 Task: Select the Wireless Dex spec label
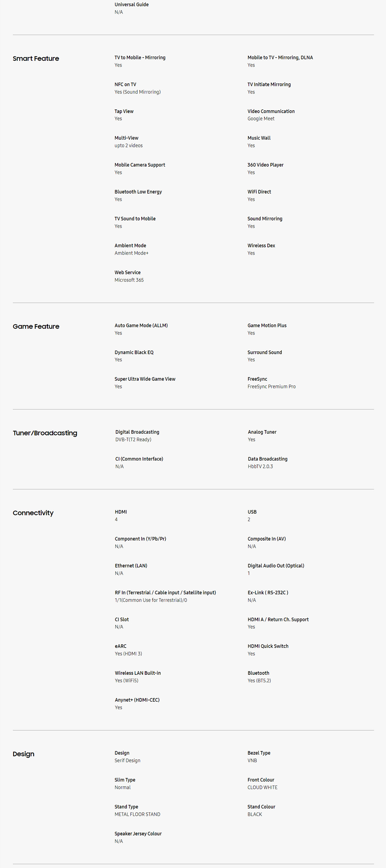click(261, 246)
